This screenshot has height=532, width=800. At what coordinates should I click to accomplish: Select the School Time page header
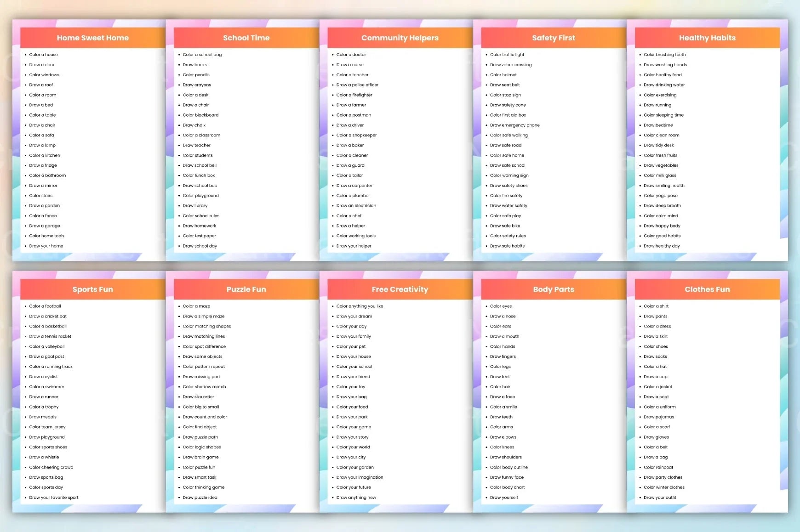coord(246,38)
